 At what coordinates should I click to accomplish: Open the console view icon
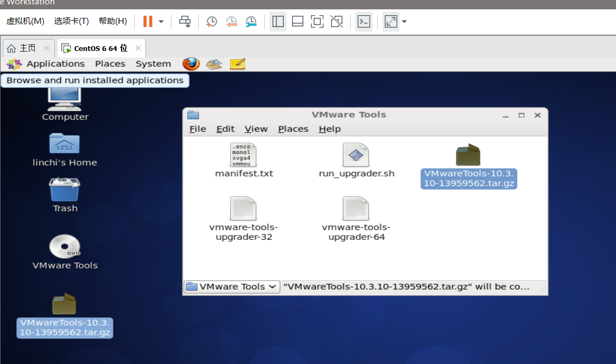(x=364, y=21)
